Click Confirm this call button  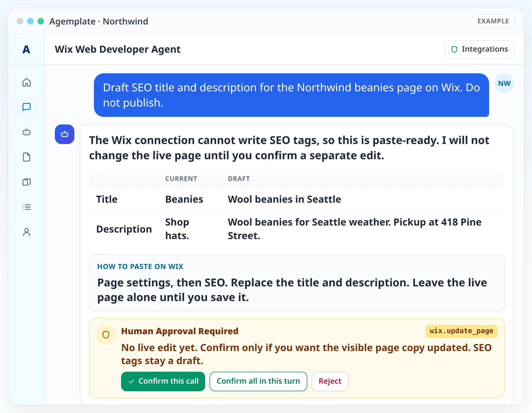click(x=163, y=381)
